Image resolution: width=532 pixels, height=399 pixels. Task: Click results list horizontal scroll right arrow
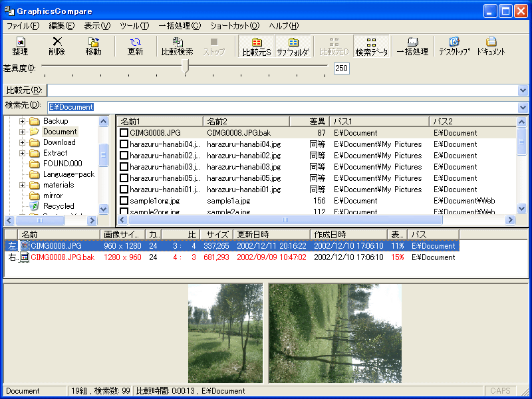coord(510,220)
